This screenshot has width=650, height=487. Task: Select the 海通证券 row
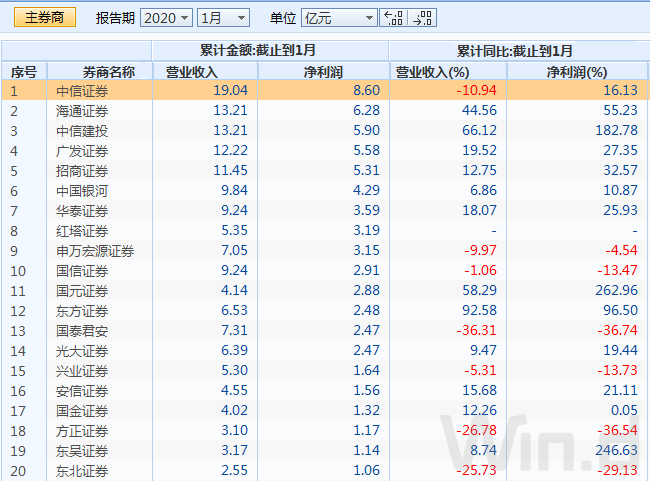(324, 110)
